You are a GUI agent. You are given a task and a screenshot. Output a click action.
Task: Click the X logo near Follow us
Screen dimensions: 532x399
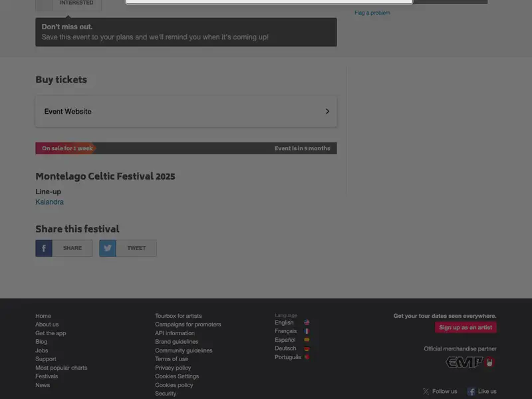pos(426,392)
